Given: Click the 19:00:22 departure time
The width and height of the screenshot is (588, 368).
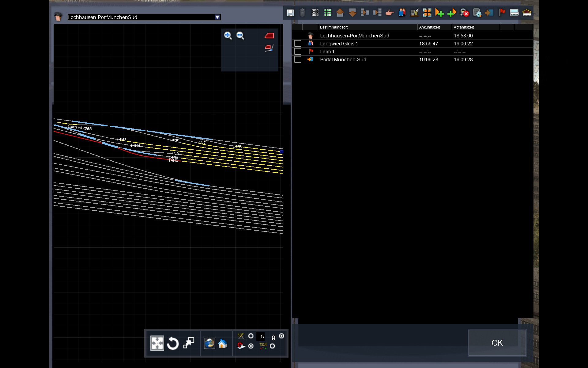Looking at the screenshot, I should (x=463, y=44).
